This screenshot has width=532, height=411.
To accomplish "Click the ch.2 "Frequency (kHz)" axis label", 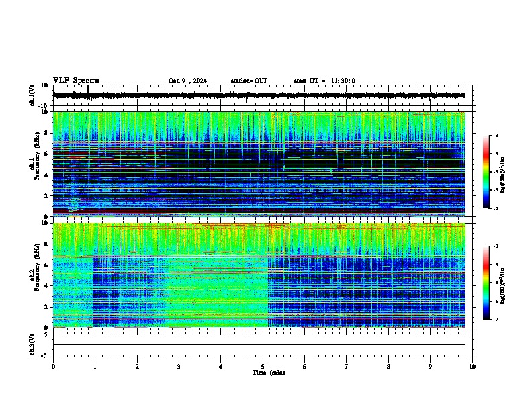I will click(x=36, y=267).
